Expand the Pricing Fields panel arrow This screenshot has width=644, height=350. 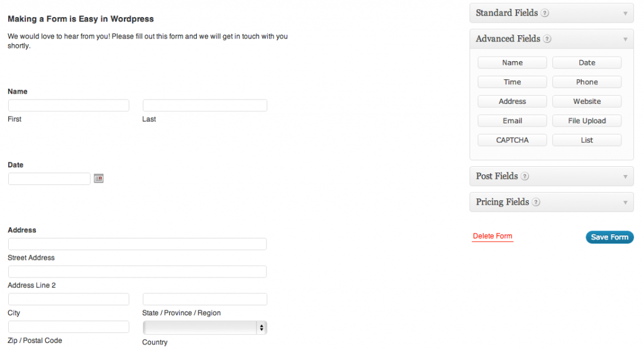pos(625,202)
